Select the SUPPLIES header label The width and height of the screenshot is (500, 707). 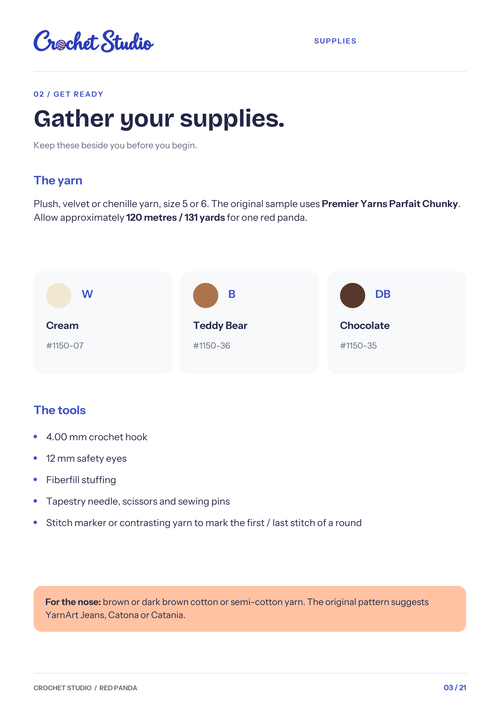coord(335,41)
